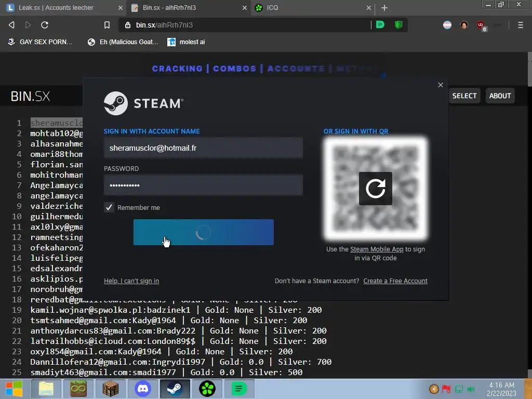Viewport: 532px width, 399px height.
Task: Click the blurred QR code image
Action: pos(375,188)
